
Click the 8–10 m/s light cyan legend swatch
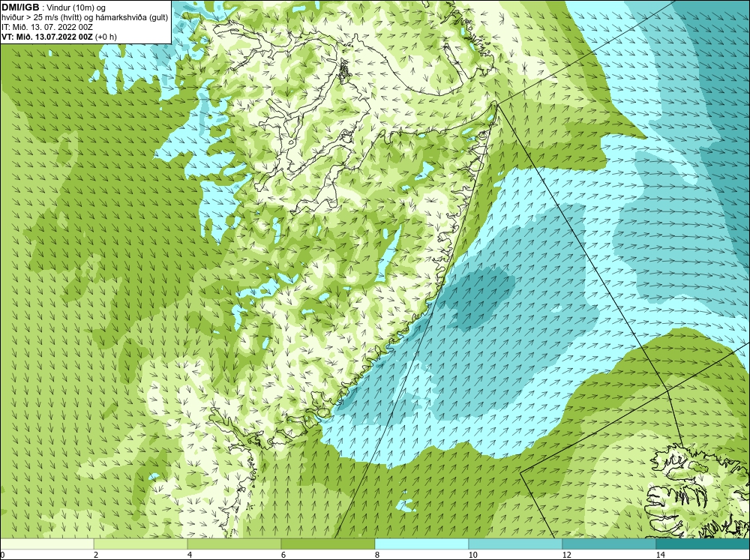[x=421, y=544]
